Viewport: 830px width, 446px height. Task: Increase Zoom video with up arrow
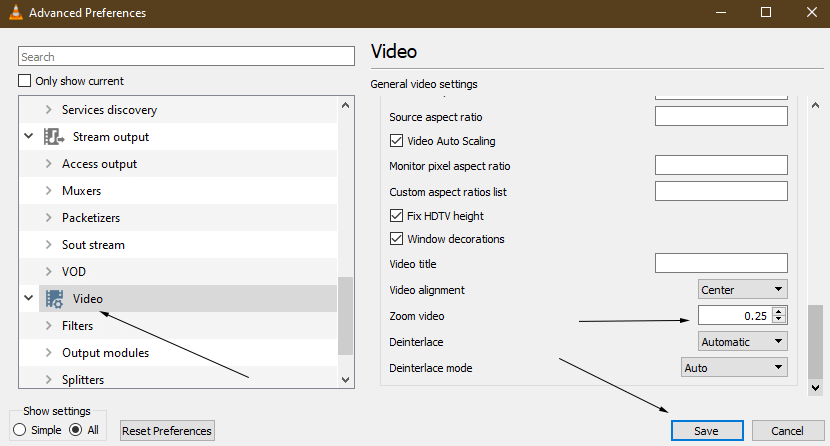click(x=778, y=312)
